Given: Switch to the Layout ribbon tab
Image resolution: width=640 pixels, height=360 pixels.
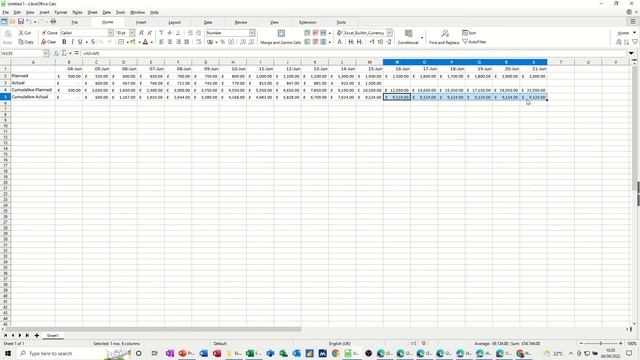Looking at the screenshot, I should coord(175,22).
